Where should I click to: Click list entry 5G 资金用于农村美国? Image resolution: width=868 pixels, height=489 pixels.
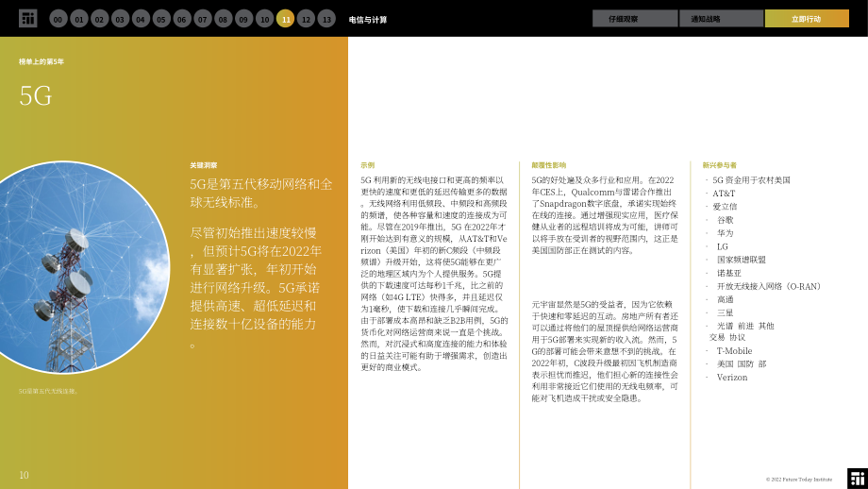(x=751, y=180)
